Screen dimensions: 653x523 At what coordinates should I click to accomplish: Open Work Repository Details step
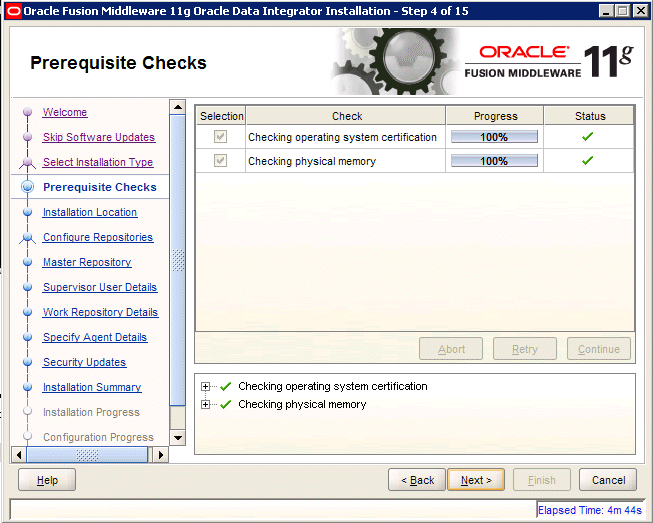coord(100,312)
